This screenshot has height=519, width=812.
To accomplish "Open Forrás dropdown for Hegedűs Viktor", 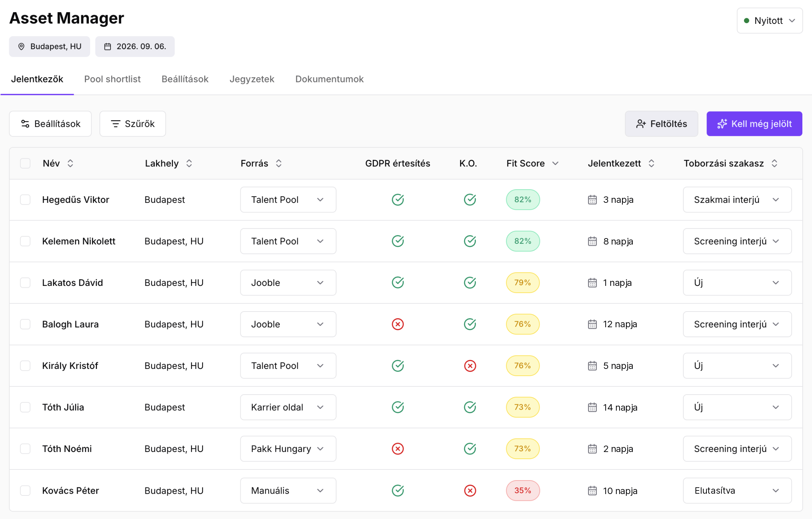I will [288, 200].
